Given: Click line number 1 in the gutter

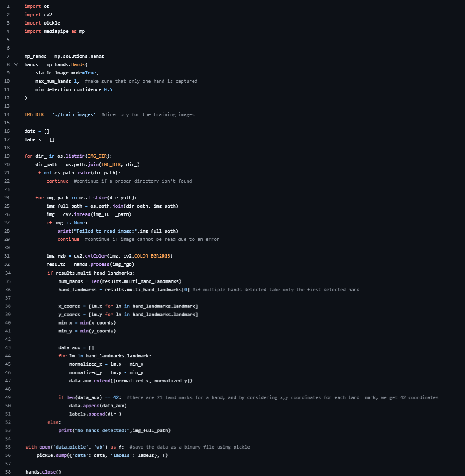Looking at the screenshot, I should tap(8, 6).
